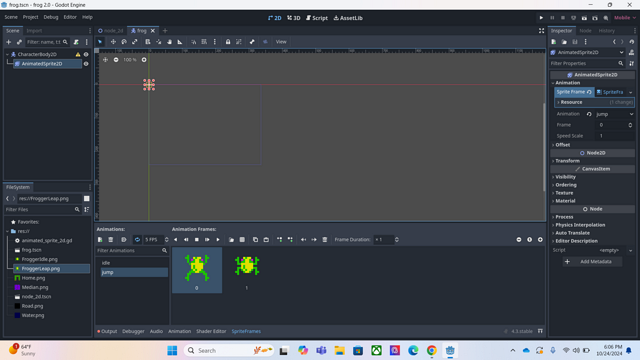This screenshot has width=640, height=360.
Task: Run the project with Play button
Action: tap(541, 18)
